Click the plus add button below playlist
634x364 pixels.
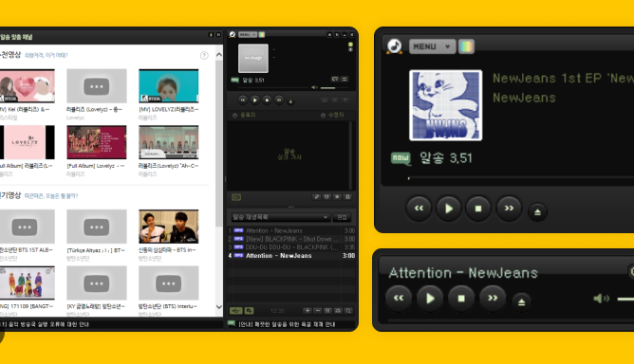coord(308,311)
